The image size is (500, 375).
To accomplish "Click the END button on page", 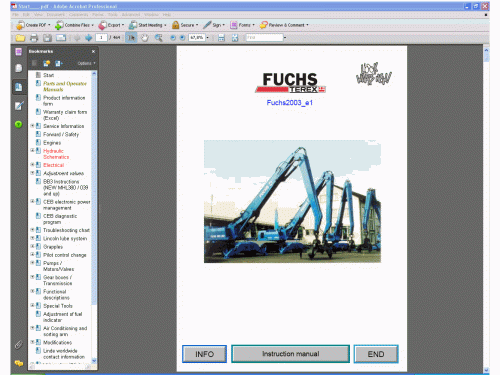I will coord(376,354).
